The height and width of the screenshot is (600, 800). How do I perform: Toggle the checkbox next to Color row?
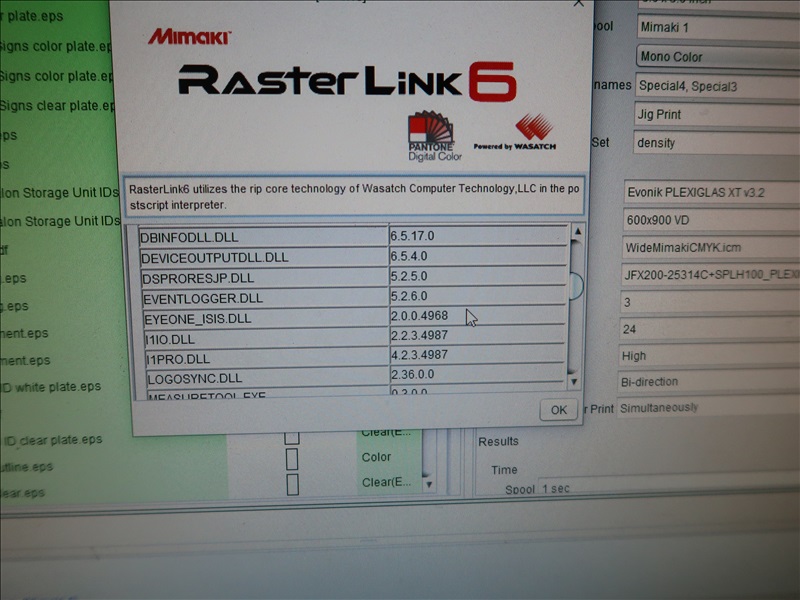tap(292, 458)
